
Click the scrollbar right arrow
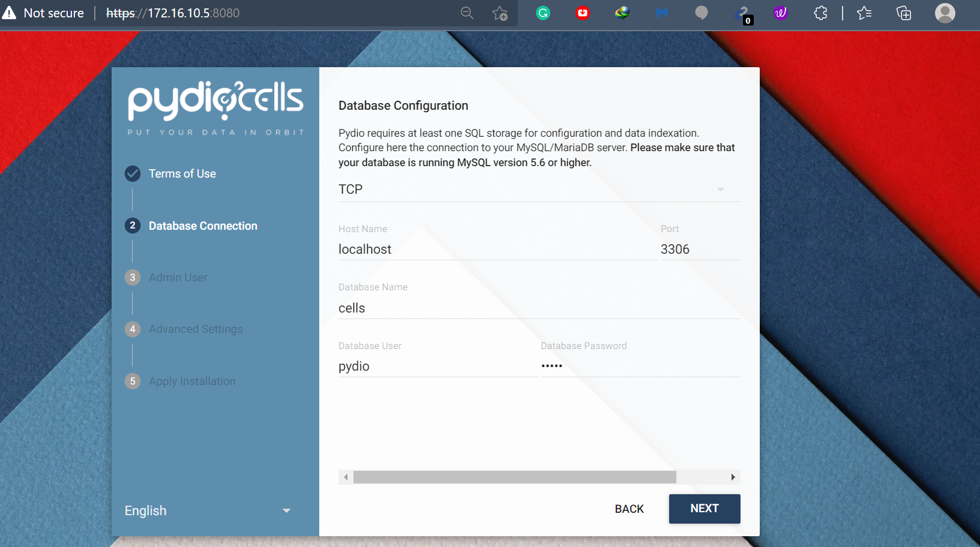(733, 477)
